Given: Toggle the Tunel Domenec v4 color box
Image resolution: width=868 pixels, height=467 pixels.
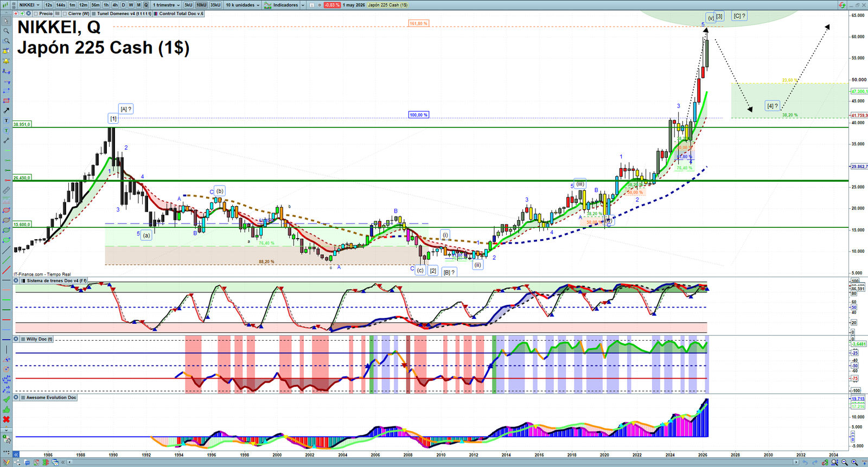Looking at the screenshot, I should point(93,14).
